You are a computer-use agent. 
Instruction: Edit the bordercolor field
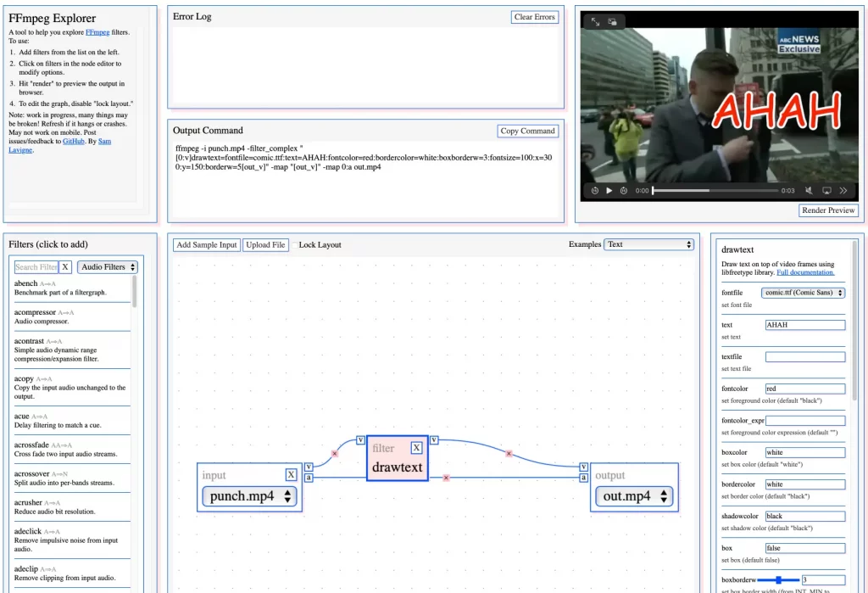coord(805,484)
